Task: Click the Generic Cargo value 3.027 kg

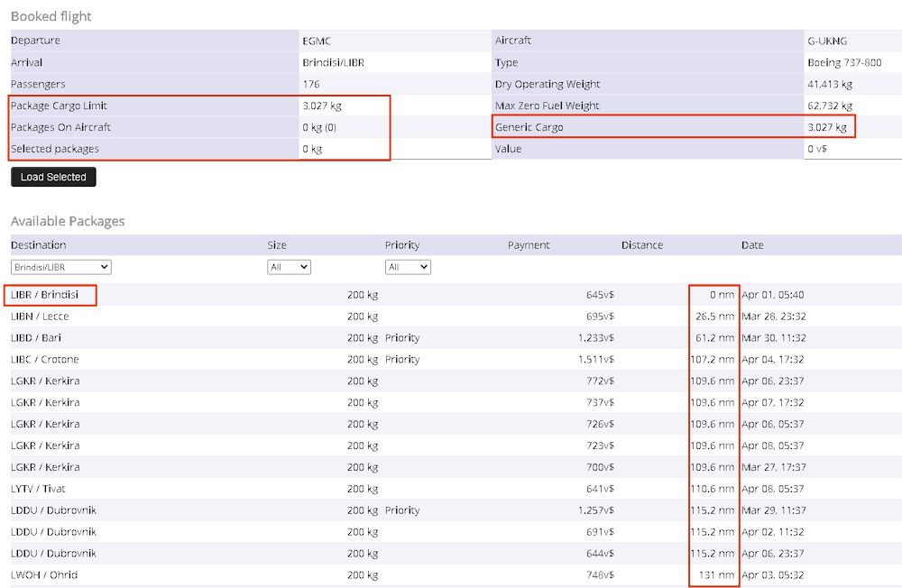Action: click(827, 127)
